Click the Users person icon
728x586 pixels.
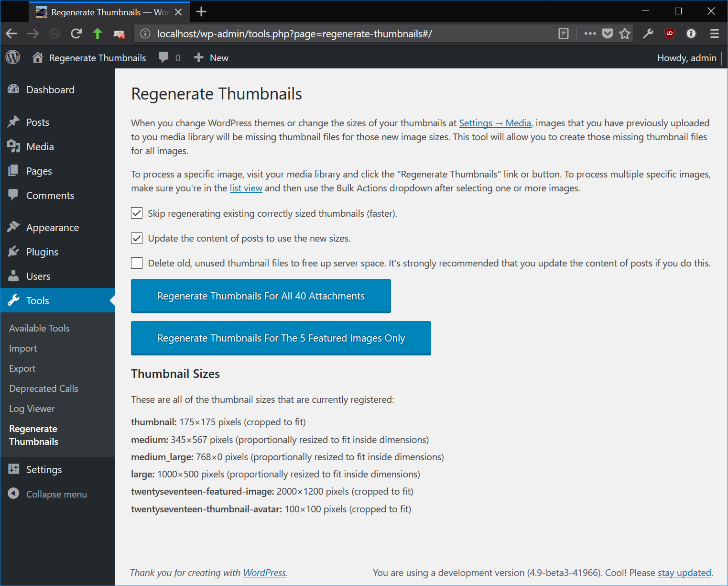(13, 276)
